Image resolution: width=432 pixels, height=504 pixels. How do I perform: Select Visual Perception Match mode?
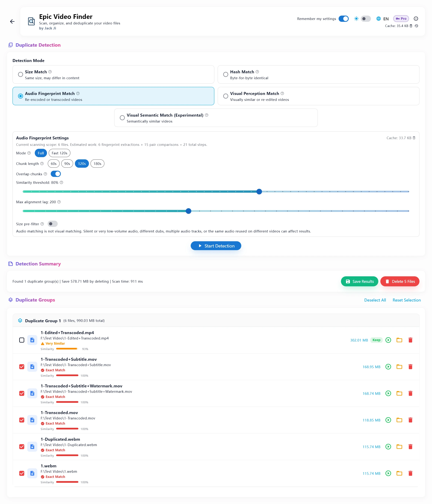(x=226, y=96)
